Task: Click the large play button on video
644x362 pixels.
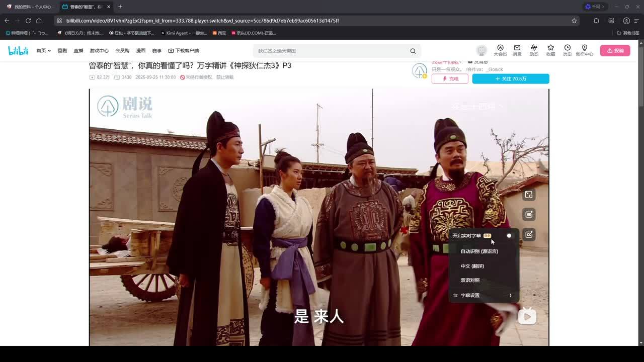Action: click(527, 316)
